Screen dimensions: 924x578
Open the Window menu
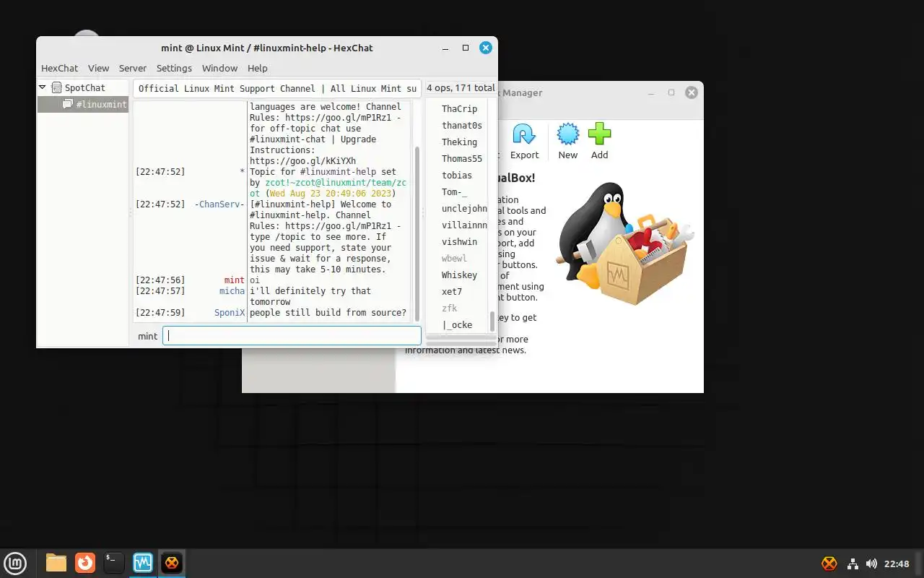pos(219,68)
